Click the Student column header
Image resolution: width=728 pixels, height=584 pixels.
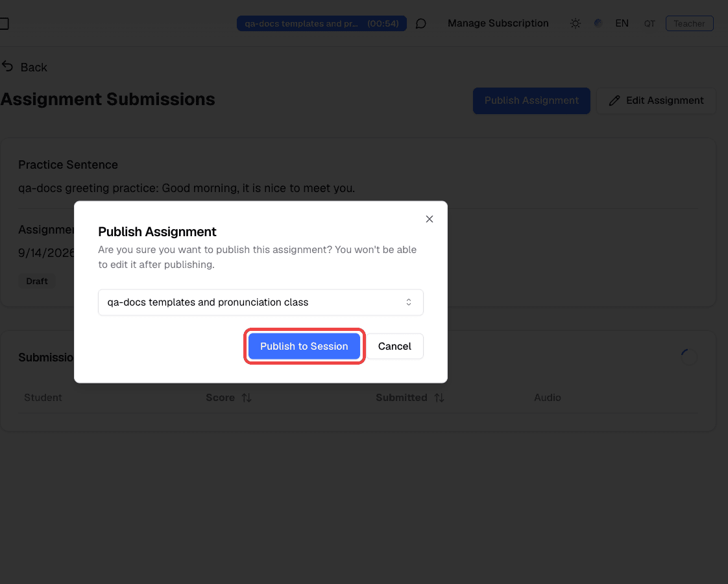(x=43, y=398)
